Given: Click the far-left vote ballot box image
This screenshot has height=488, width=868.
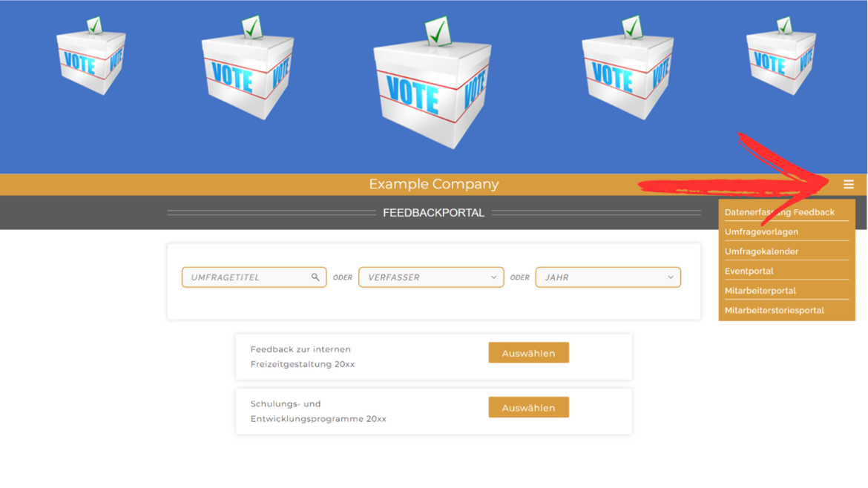Looking at the screenshot, I should pos(92,56).
